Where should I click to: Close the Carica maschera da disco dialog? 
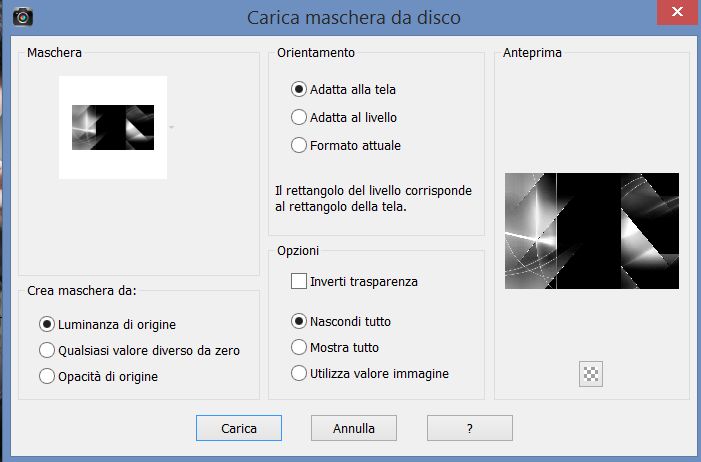(678, 12)
